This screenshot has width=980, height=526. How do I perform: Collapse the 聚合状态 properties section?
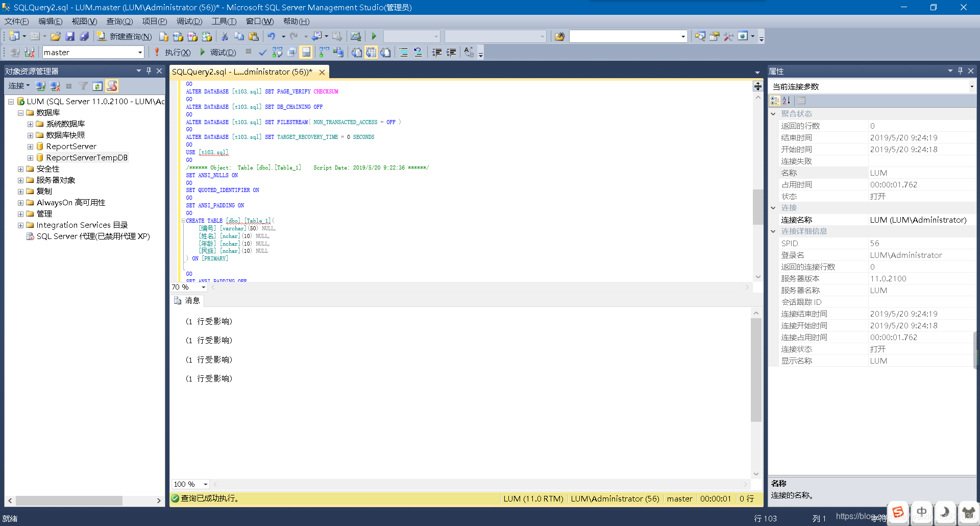click(x=773, y=114)
